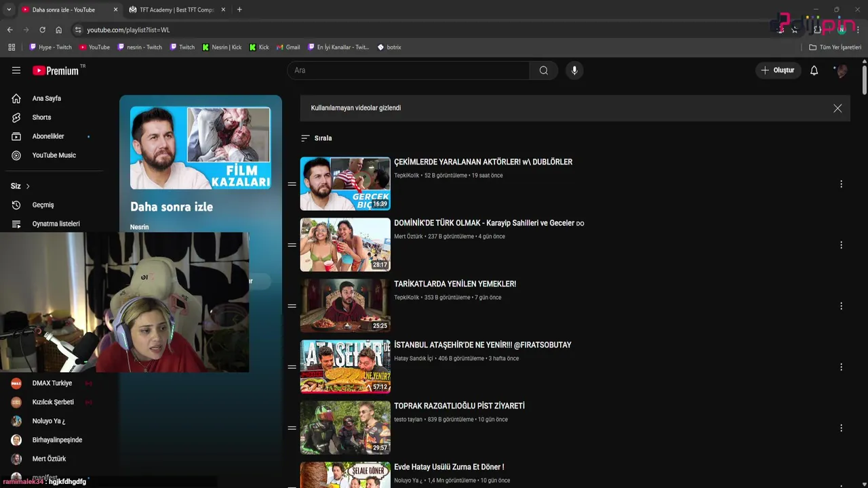Click the search magnifier button
The height and width of the screenshot is (488, 868).
click(x=544, y=70)
